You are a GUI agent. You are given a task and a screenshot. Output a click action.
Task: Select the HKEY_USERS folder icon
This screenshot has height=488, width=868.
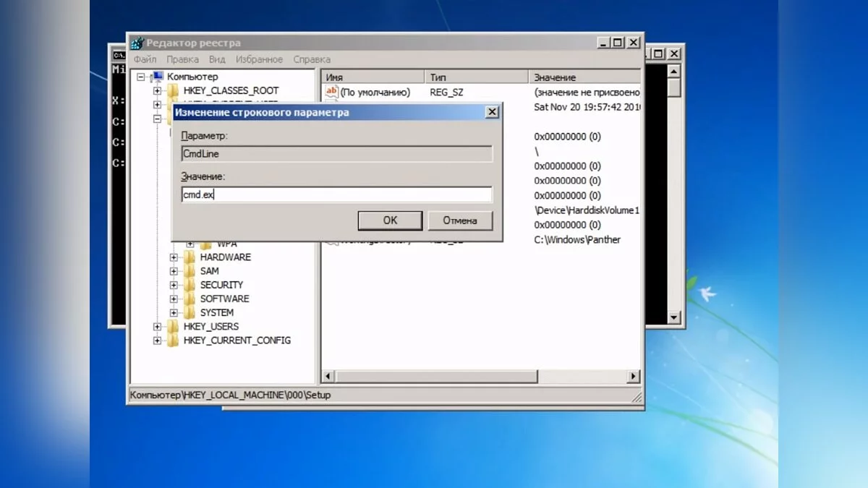(x=172, y=327)
